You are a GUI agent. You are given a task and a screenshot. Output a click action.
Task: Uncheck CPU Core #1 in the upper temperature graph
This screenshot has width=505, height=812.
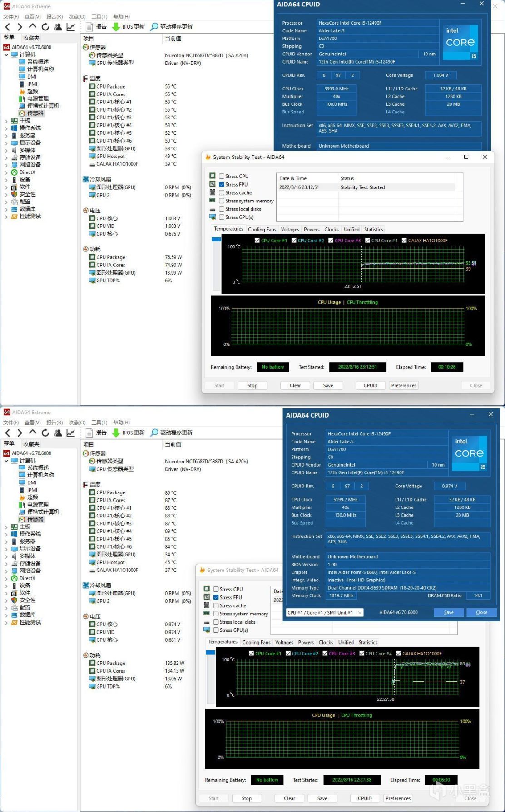tap(257, 241)
